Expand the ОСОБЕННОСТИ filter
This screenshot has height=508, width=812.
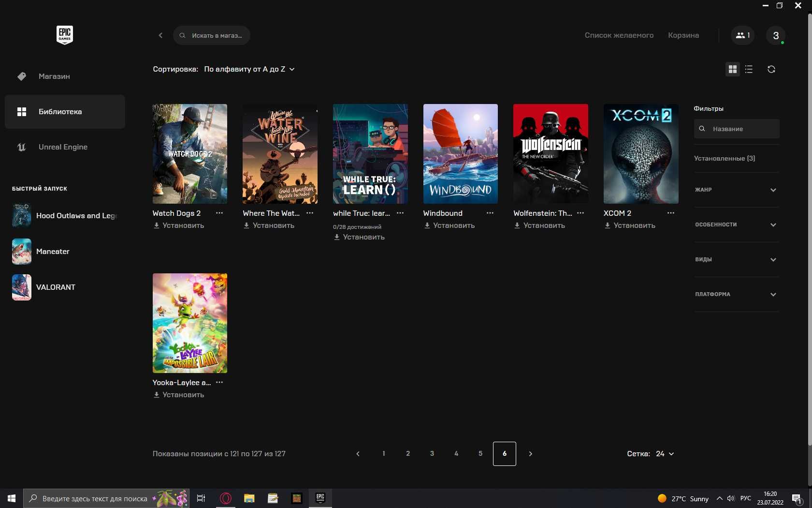point(736,224)
